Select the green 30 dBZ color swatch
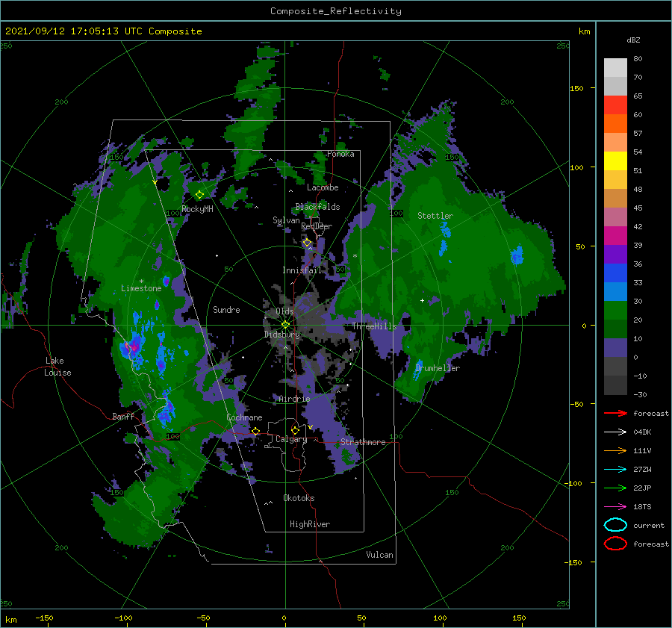 click(x=615, y=310)
